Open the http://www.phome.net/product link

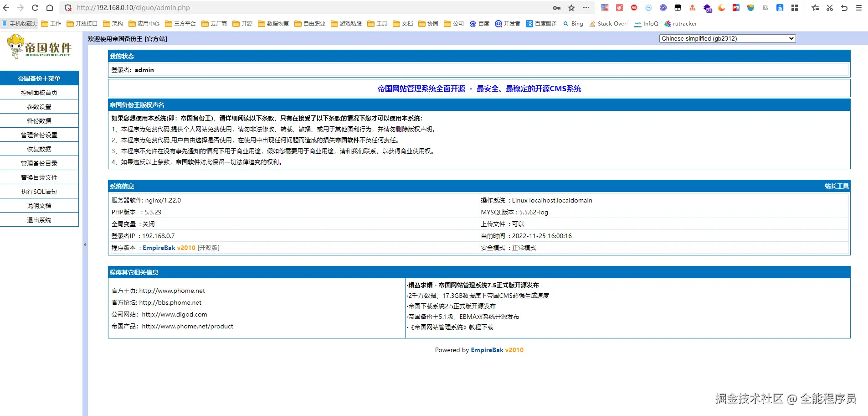188,326
